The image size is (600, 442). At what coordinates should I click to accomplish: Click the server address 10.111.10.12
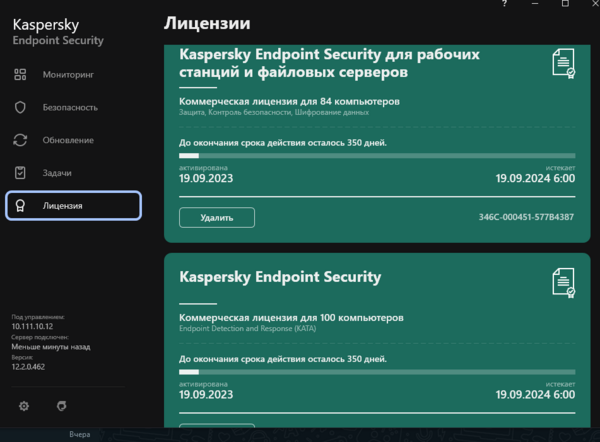32,326
